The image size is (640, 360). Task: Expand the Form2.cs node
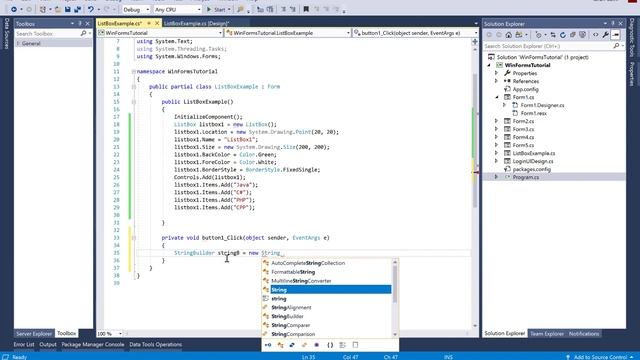pos(496,121)
